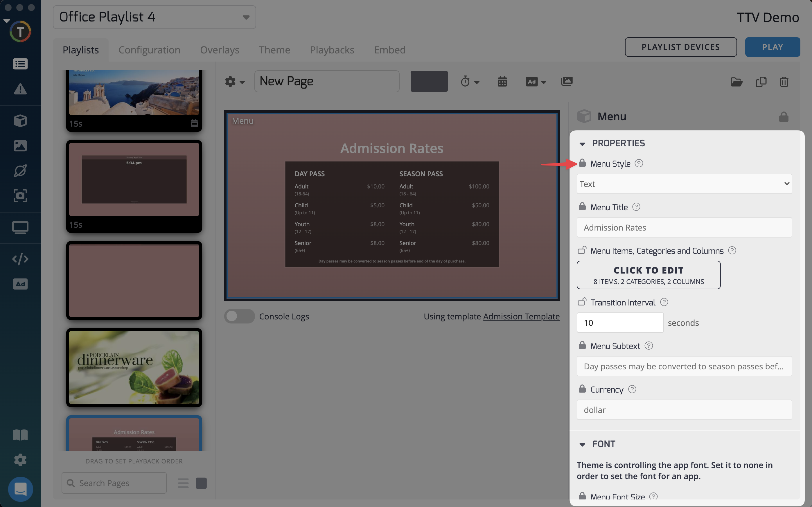Open the Admission Template link
The width and height of the screenshot is (812, 507).
(521, 316)
